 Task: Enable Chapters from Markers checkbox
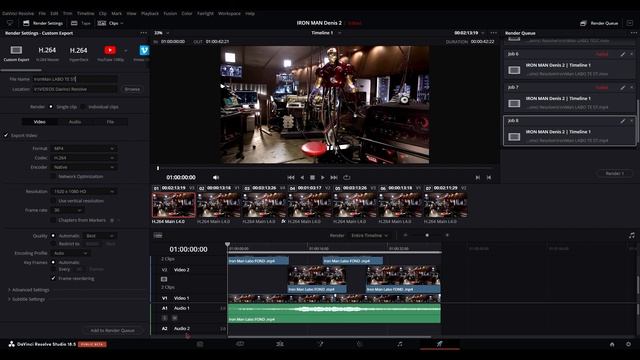(x=53, y=220)
